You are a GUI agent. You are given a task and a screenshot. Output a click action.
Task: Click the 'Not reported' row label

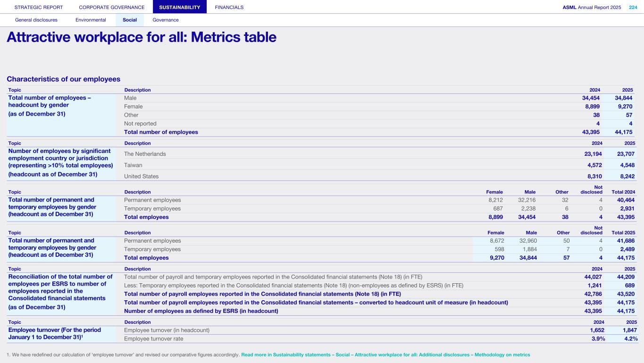140,124
